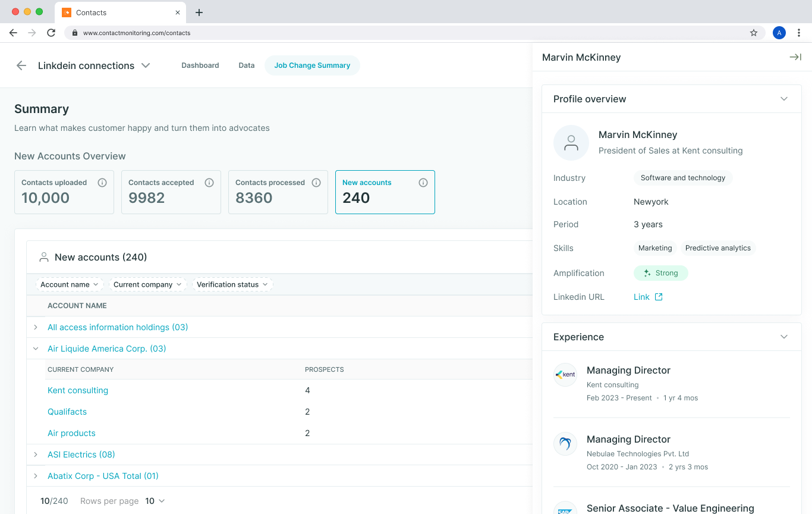Click the back arrow beside Linkdein connections
Viewport: 812px width, 514px height.
21,65
